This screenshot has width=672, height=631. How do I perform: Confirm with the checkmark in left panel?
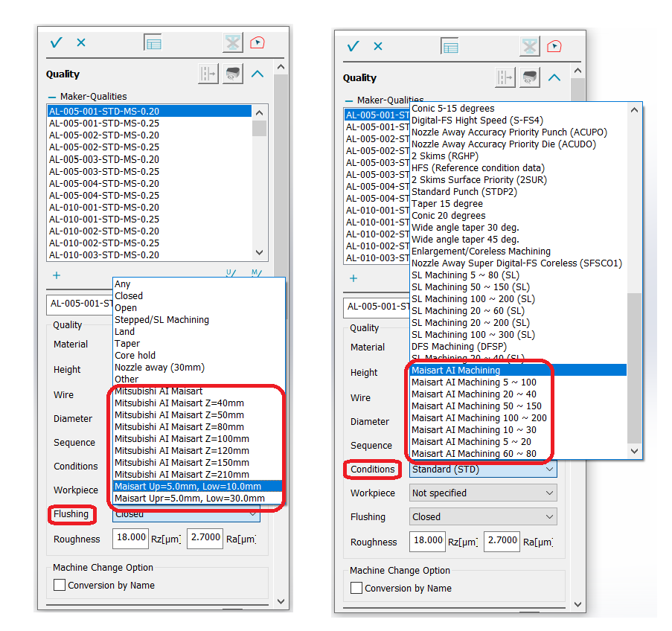pos(56,42)
